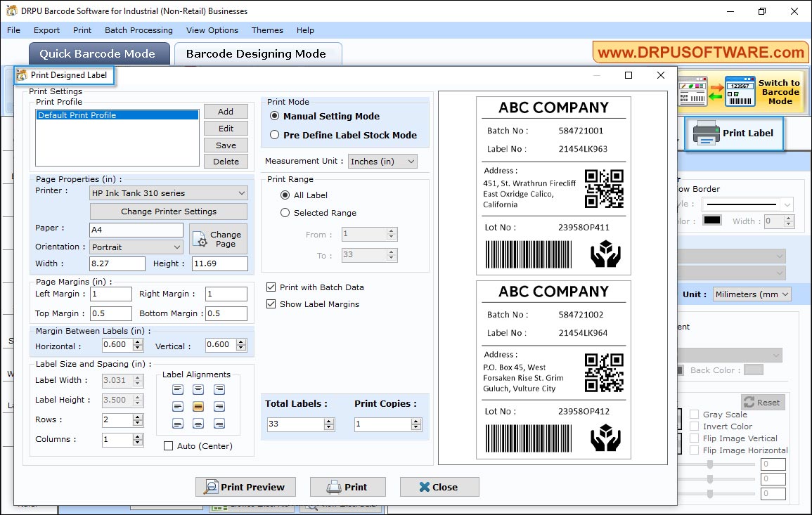Viewport: 812px width, 515px height.
Task: Choose the bottom-right label alignment icon
Action: tap(219, 423)
